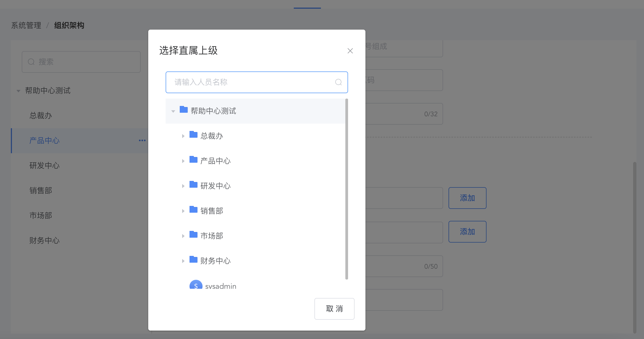Image resolution: width=644 pixels, height=339 pixels.
Task: Click the 系统管理 breadcrumb link
Action: (26, 25)
